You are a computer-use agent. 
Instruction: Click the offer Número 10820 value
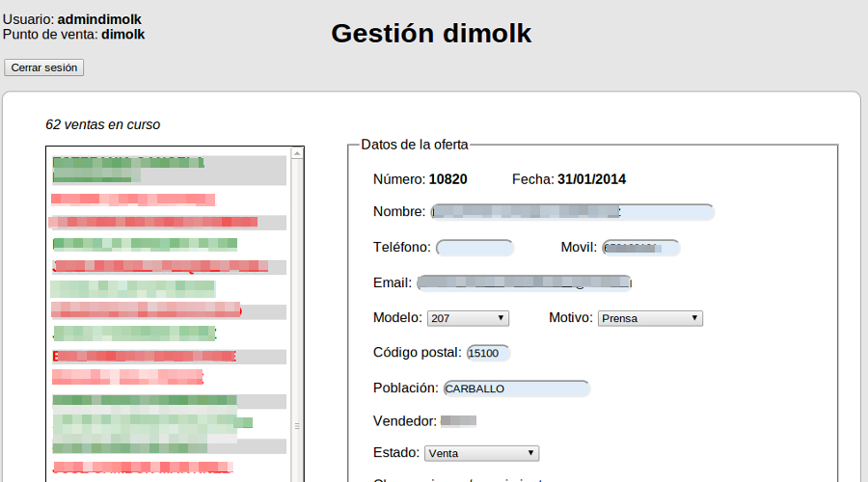[x=448, y=179]
